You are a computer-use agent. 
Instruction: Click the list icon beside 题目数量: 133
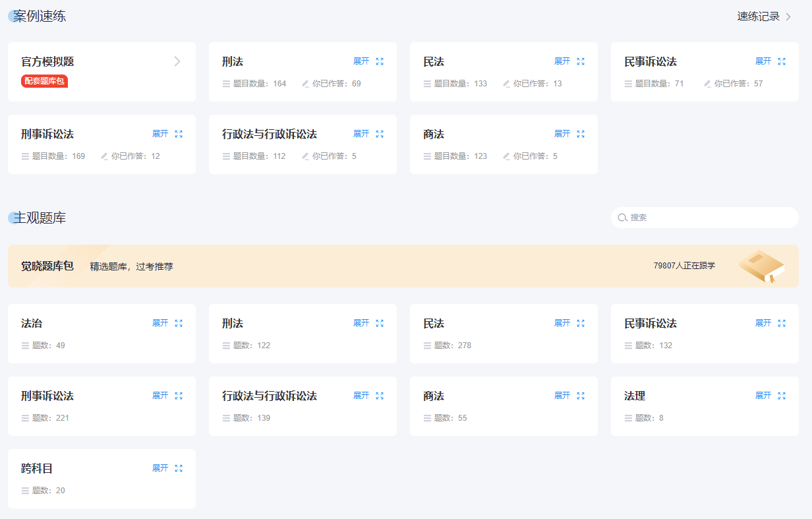point(427,84)
